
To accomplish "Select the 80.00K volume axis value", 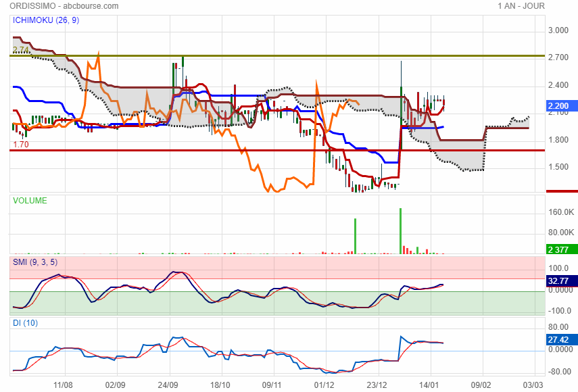I will (561, 232).
